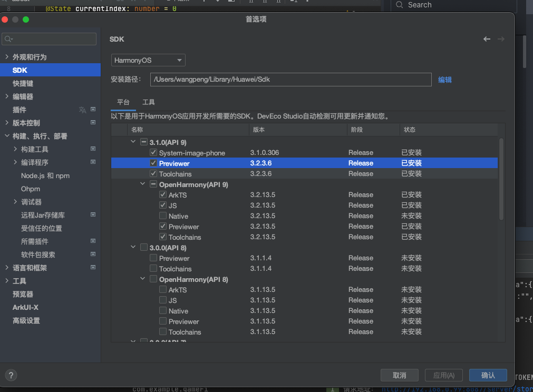Go back using the left arrow icon

point(487,39)
